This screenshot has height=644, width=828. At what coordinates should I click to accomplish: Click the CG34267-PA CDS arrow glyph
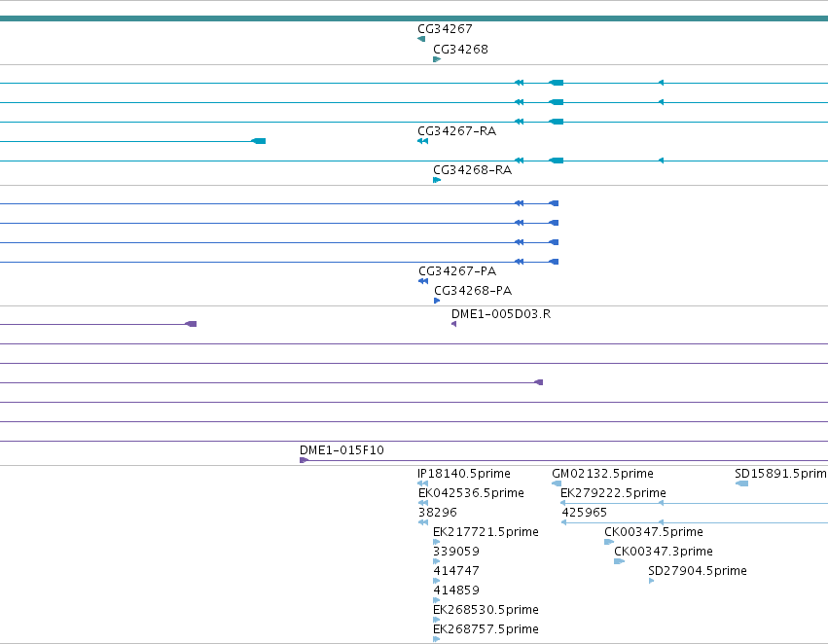(423, 281)
